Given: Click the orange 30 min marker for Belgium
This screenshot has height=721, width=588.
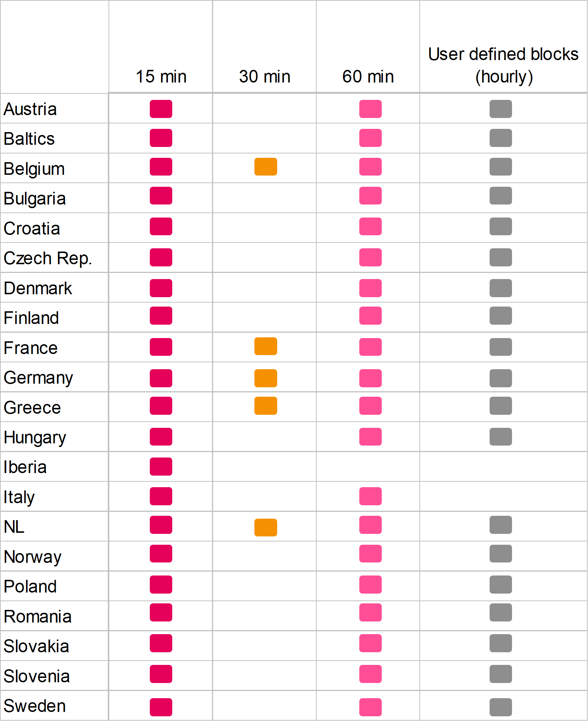Looking at the screenshot, I should (266, 167).
